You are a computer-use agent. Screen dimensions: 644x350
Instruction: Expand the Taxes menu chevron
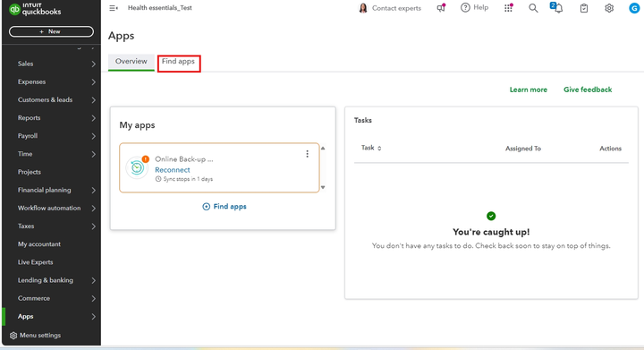click(93, 226)
